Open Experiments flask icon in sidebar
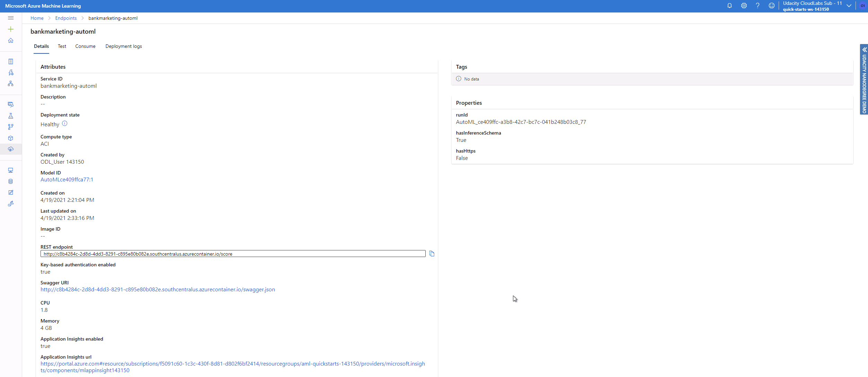The width and height of the screenshot is (868, 377). tap(11, 116)
